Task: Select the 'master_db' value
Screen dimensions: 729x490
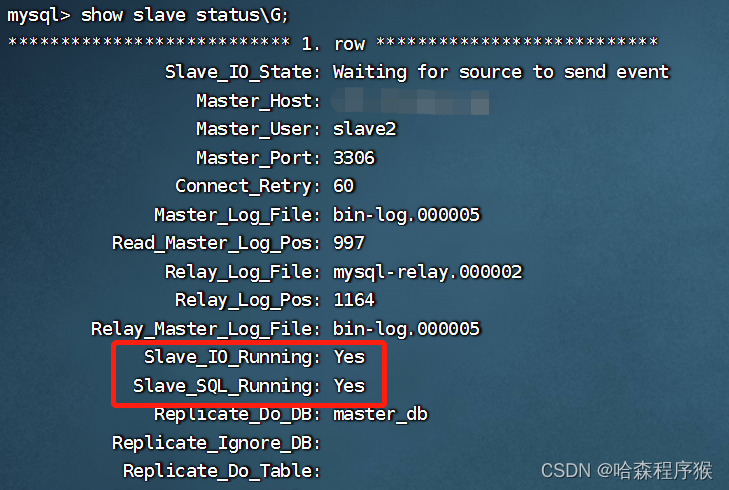Action: [x=380, y=414]
